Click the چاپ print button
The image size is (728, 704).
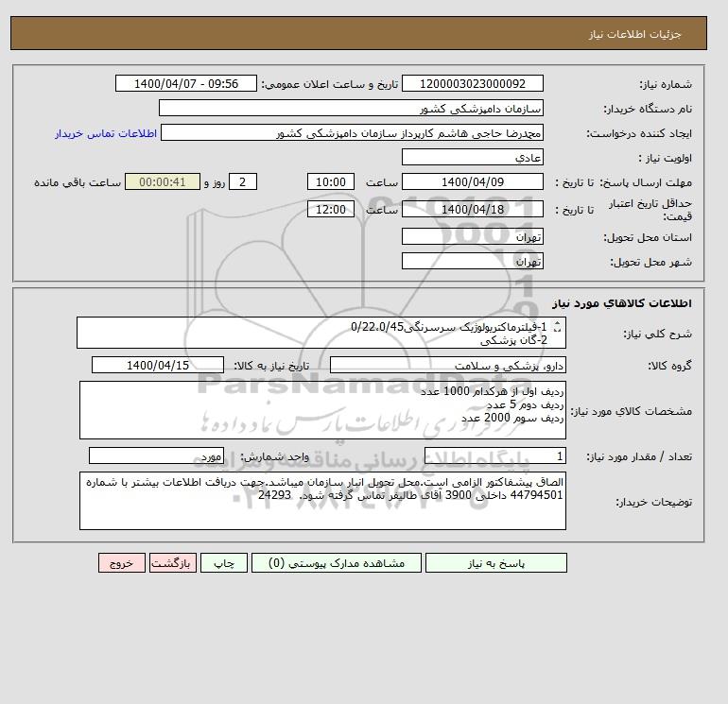224,563
